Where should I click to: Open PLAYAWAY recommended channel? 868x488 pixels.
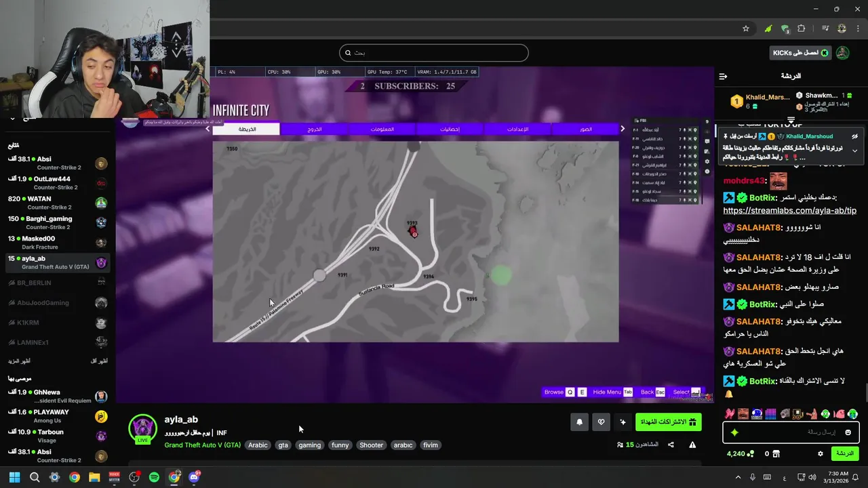[58, 416]
